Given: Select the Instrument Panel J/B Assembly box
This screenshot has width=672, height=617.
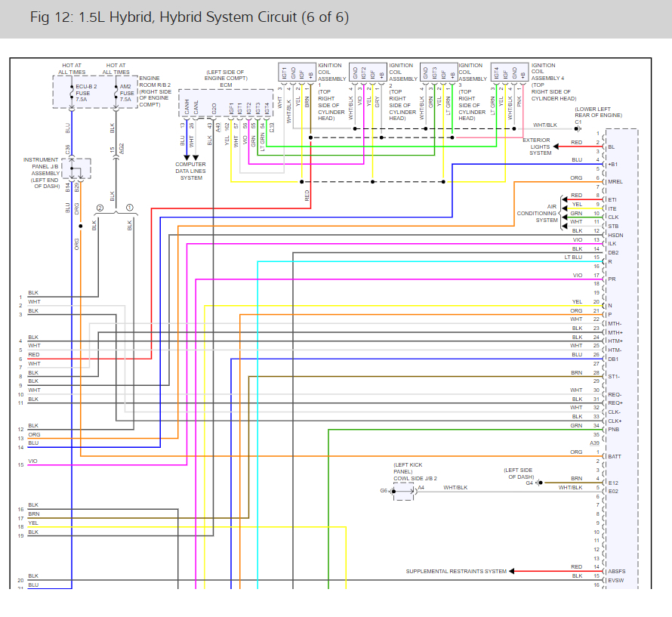Looking at the screenshot, I should (76, 168).
